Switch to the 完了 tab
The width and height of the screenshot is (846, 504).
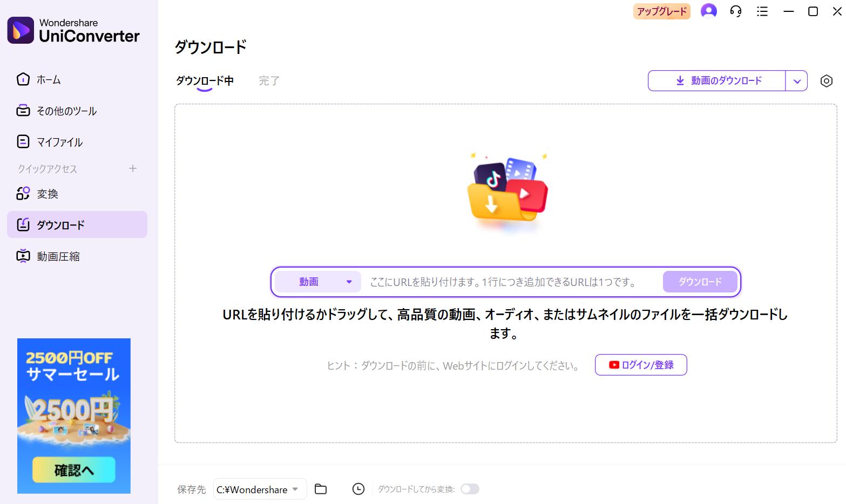point(269,81)
